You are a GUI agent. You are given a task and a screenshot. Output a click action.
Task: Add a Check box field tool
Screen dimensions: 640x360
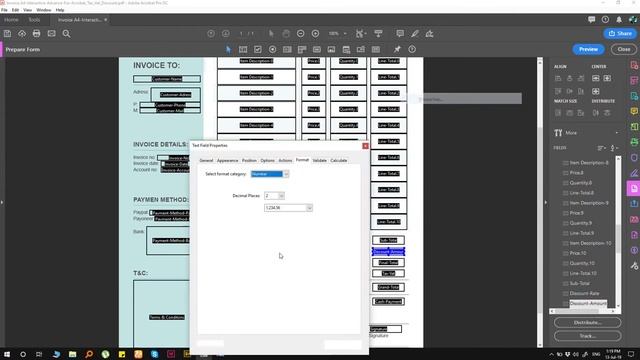258,49
